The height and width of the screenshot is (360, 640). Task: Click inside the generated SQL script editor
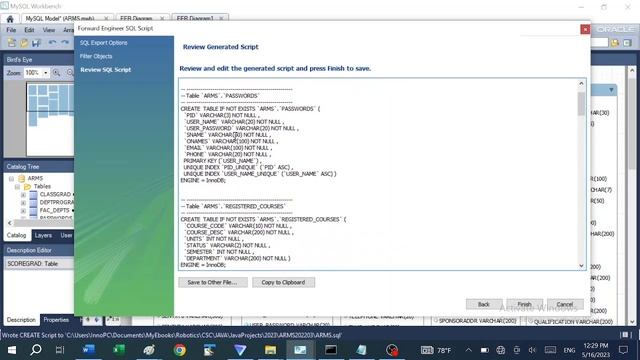click(378, 174)
